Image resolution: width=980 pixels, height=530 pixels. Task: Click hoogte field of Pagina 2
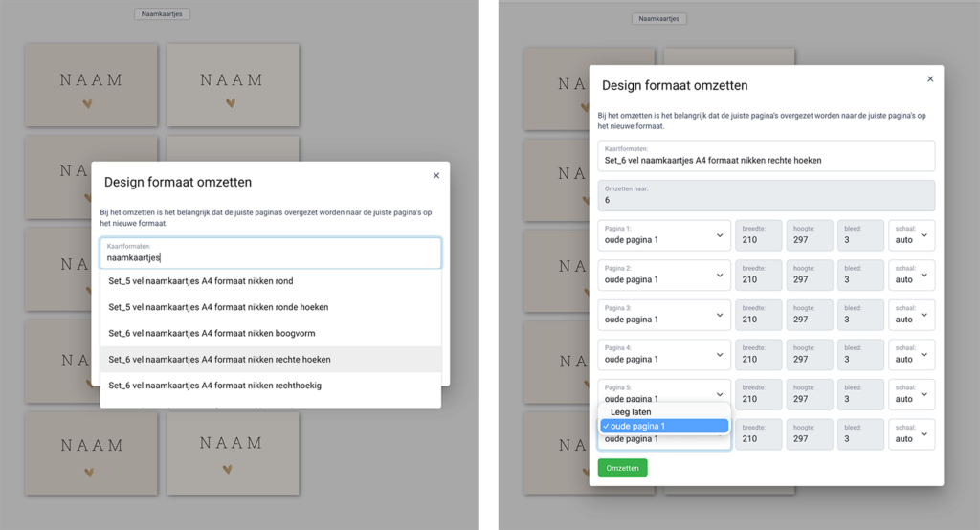click(x=810, y=275)
